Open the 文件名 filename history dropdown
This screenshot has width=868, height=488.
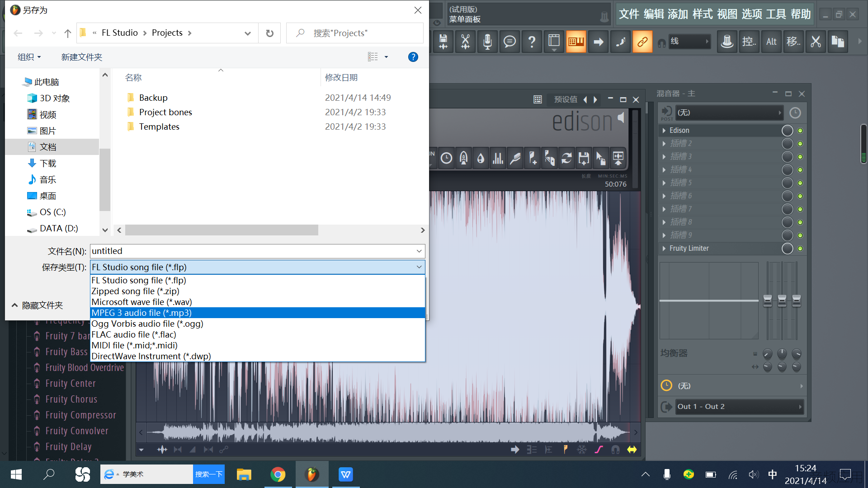(x=419, y=251)
